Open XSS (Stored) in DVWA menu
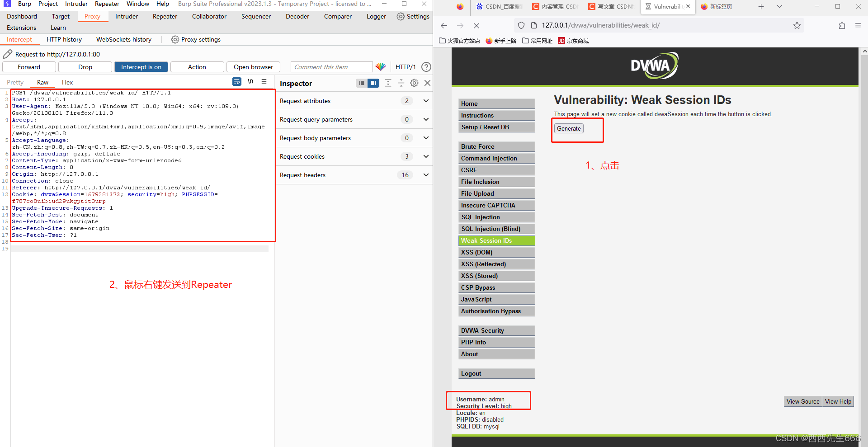Viewport: 868px width, 447px height. coord(496,276)
